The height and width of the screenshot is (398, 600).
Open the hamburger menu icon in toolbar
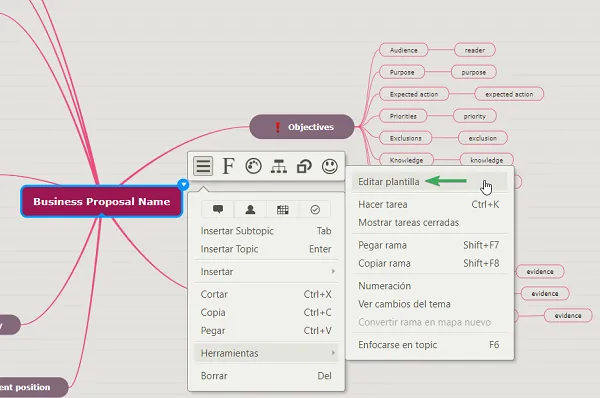[203, 166]
